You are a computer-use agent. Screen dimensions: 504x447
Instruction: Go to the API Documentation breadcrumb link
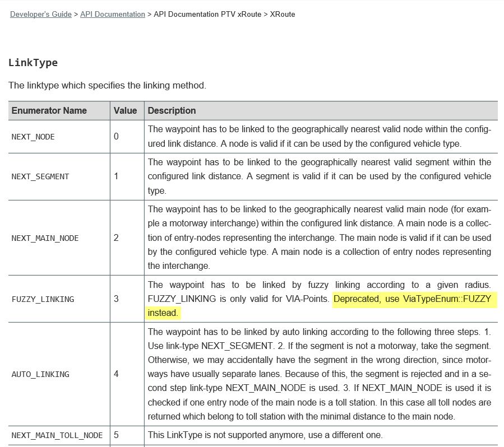pos(112,14)
